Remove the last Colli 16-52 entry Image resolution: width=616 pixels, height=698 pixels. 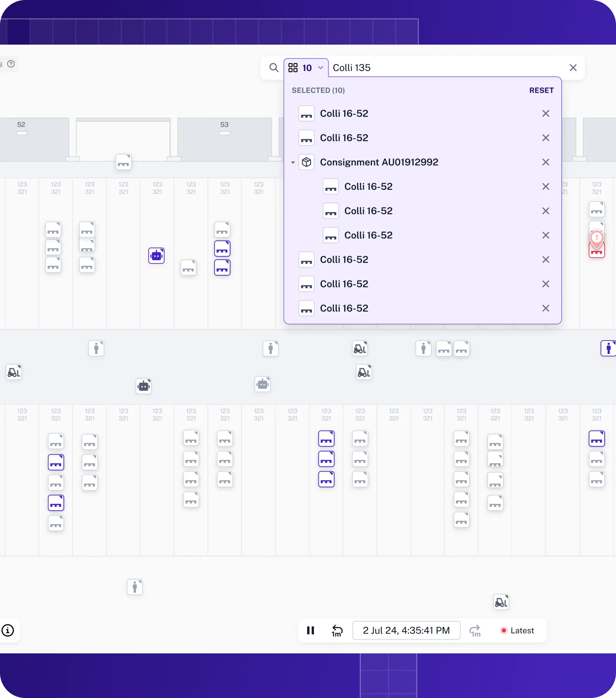[546, 308]
